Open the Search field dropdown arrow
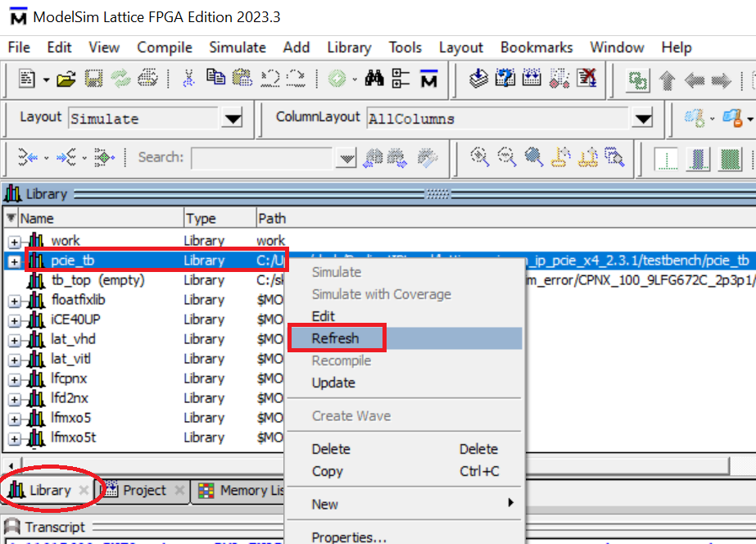 tap(346, 158)
